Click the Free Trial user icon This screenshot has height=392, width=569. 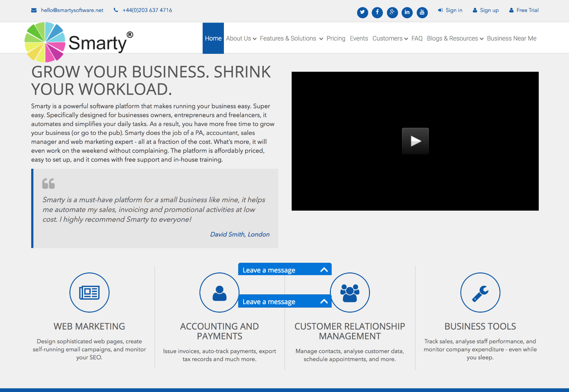tap(512, 10)
